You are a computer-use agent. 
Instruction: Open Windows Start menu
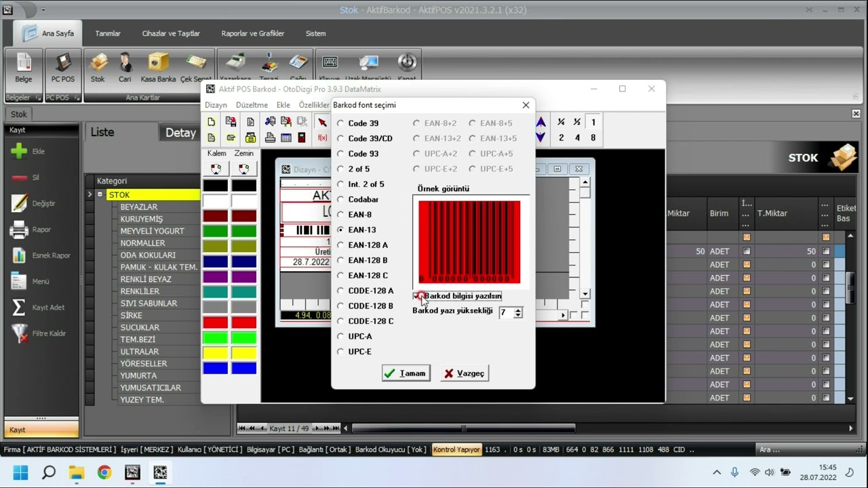click(x=21, y=472)
